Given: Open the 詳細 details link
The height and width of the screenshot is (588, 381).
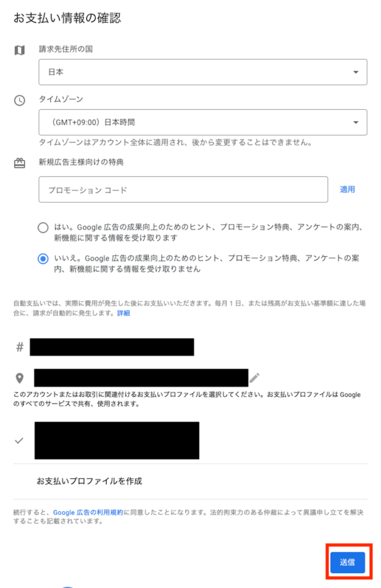Looking at the screenshot, I should click(x=123, y=313).
